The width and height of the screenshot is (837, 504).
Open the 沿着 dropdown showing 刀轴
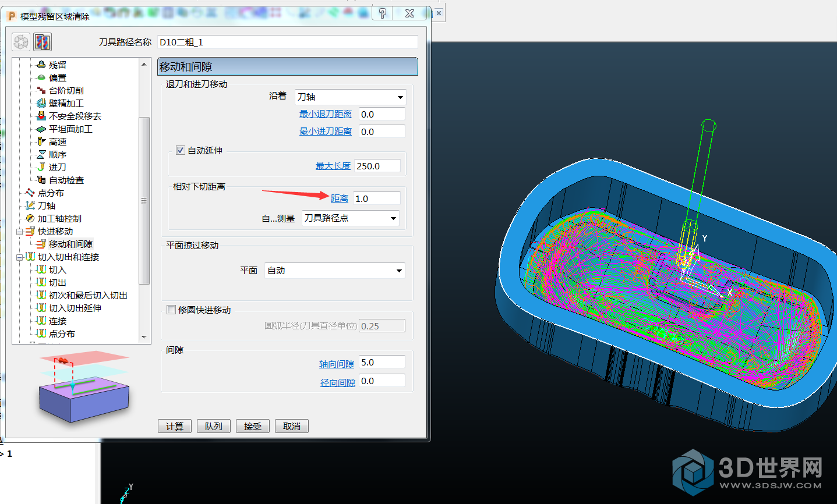click(x=350, y=97)
